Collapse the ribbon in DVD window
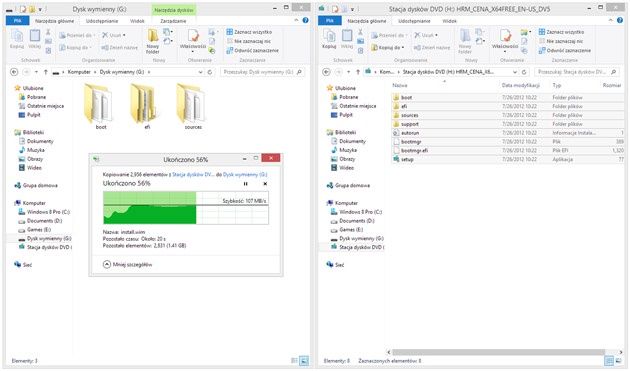Screen dimensions: 630x371 tap(610, 20)
